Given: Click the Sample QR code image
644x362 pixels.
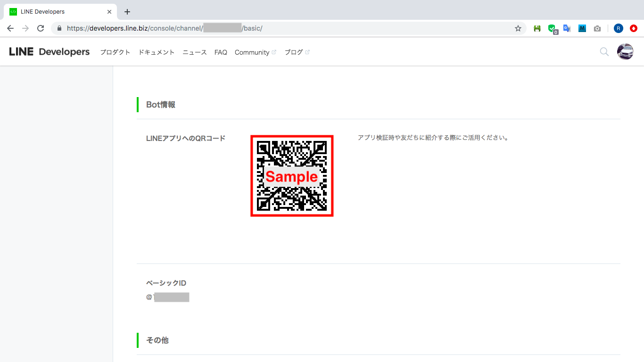Looking at the screenshot, I should pyautogui.click(x=292, y=176).
